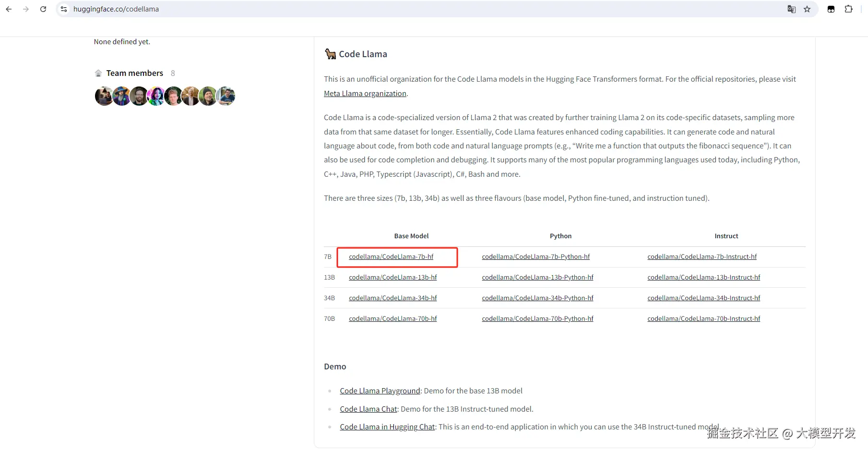
Task: Open codellama/CodeLlama-34b-Python-hf link
Action: click(538, 298)
